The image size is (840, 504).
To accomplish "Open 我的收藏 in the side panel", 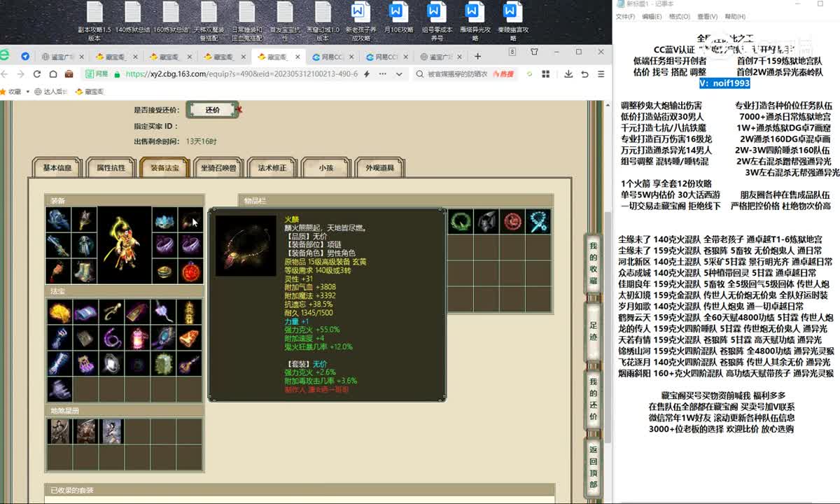I will (593, 265).
